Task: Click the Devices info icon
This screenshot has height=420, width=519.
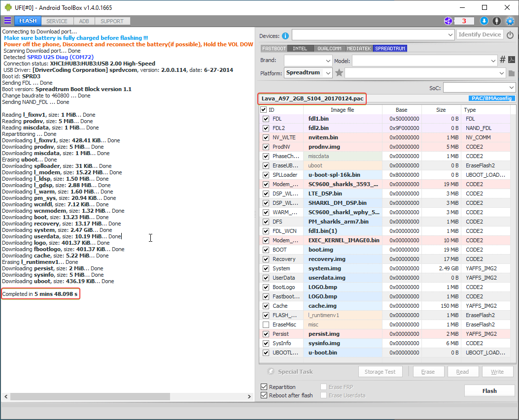Action: point(285,36)
